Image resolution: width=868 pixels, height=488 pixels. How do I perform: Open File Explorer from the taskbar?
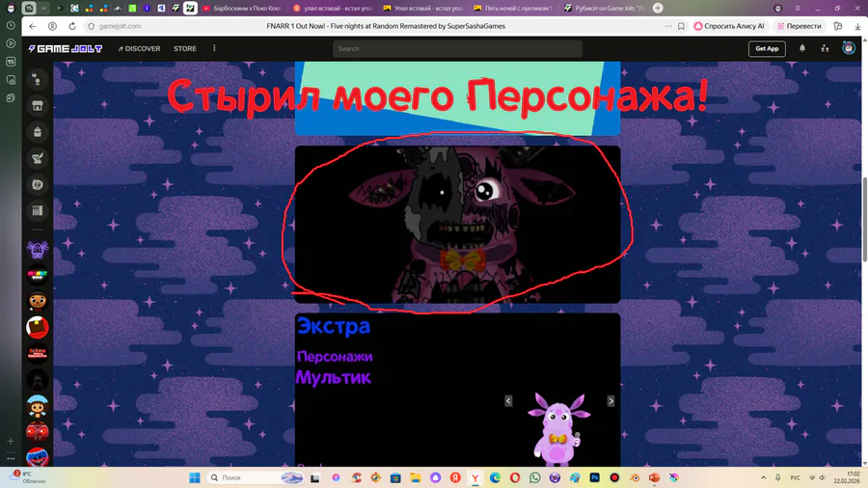pyautogui.click(x=415, y=477)
